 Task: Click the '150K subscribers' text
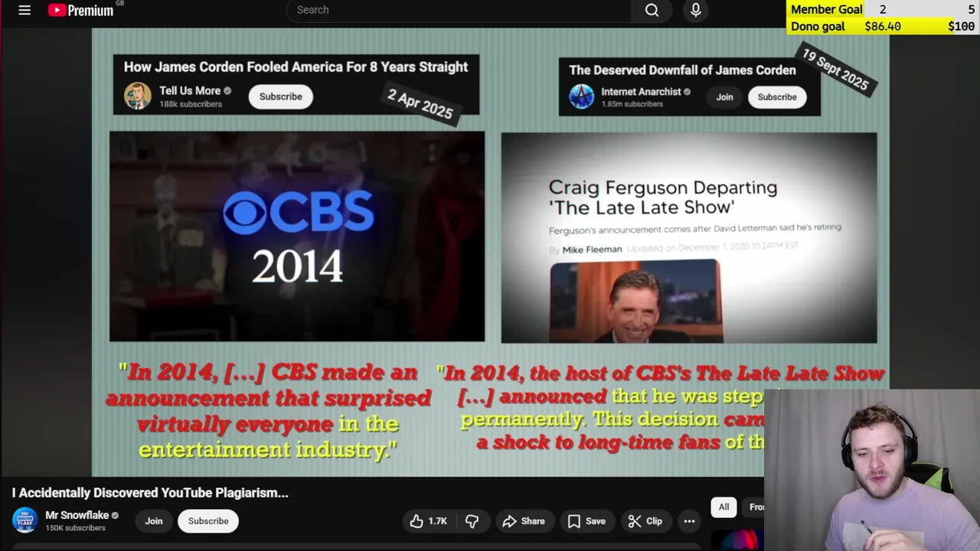[75, 528]
